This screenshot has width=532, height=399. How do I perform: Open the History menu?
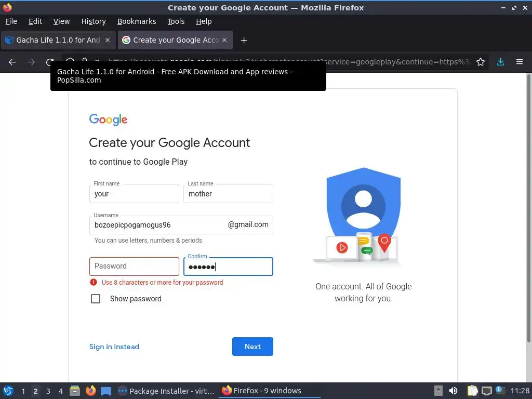point(94,21)
